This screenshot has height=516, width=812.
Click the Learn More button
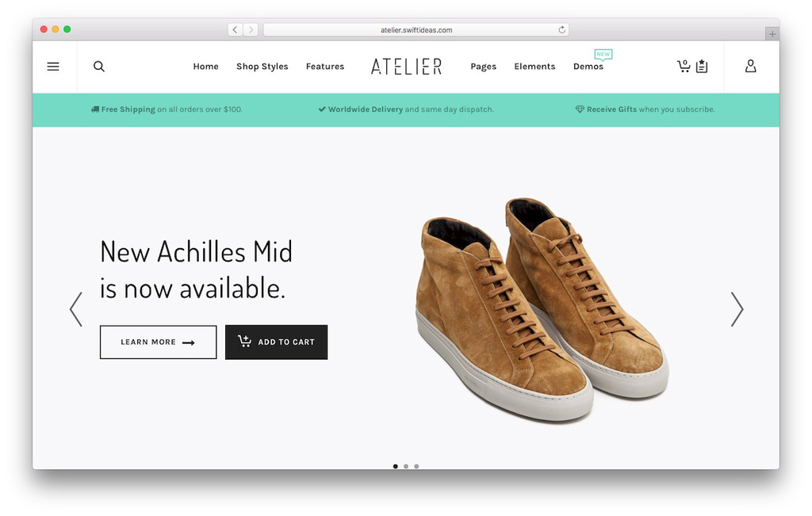coord(158,342)
